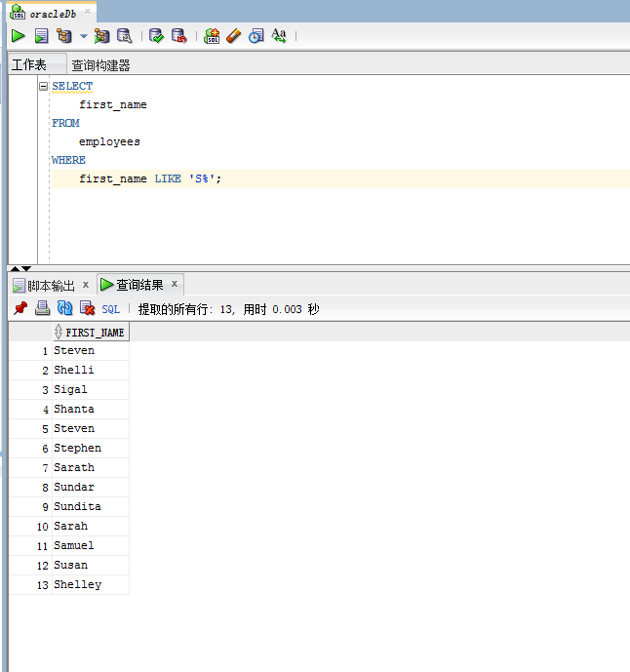The width and height of the screenshot is (630, 672).
Task: Select the Sigal cell in row 3
Action: 91,389
